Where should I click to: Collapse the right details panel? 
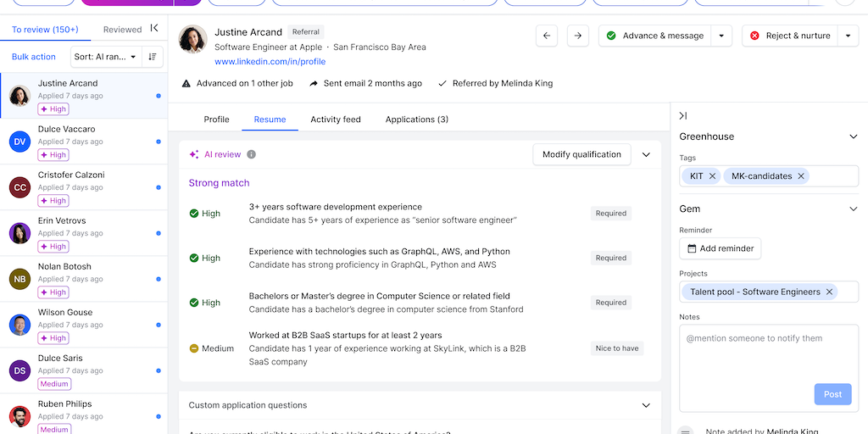683,116
